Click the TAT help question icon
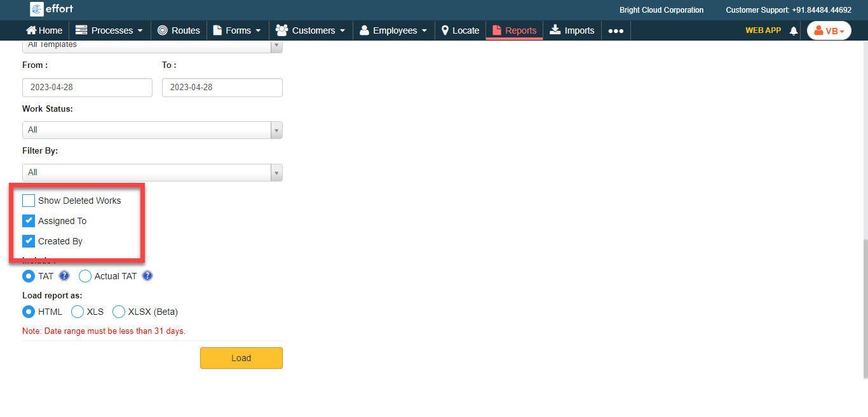The image size is (868, 417). (64, 276)
